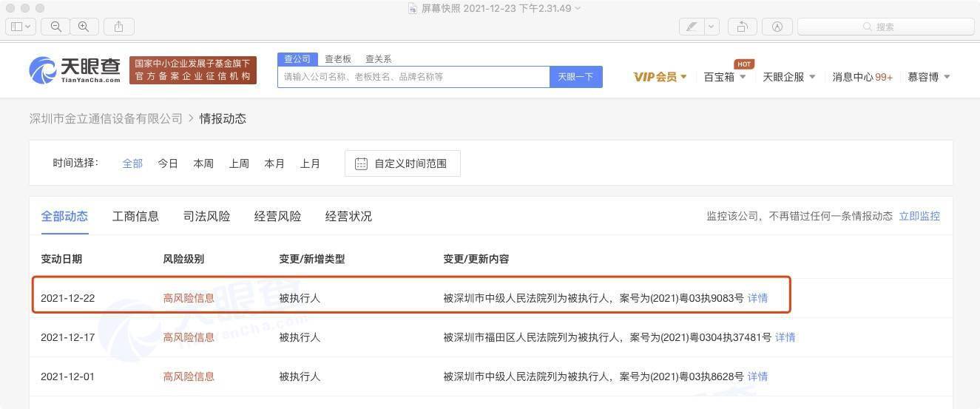This screenshot has height=409, width=980.
Task: Click the 情报动态 breadcrumb text
Action: coord(223,118)
